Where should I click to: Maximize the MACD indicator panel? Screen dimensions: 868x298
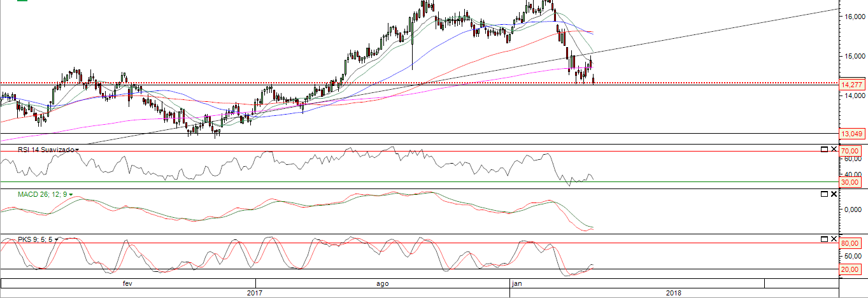coord(823,194)
